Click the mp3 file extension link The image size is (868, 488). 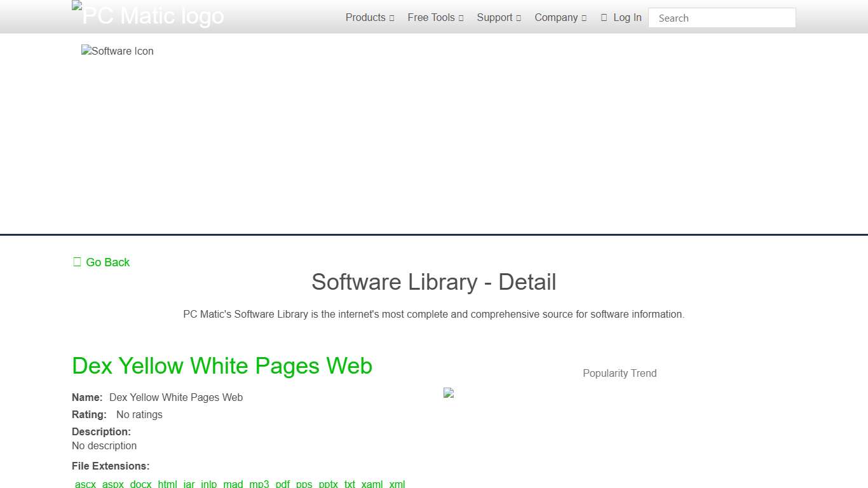pyautogui.click(x=259, y=484)
